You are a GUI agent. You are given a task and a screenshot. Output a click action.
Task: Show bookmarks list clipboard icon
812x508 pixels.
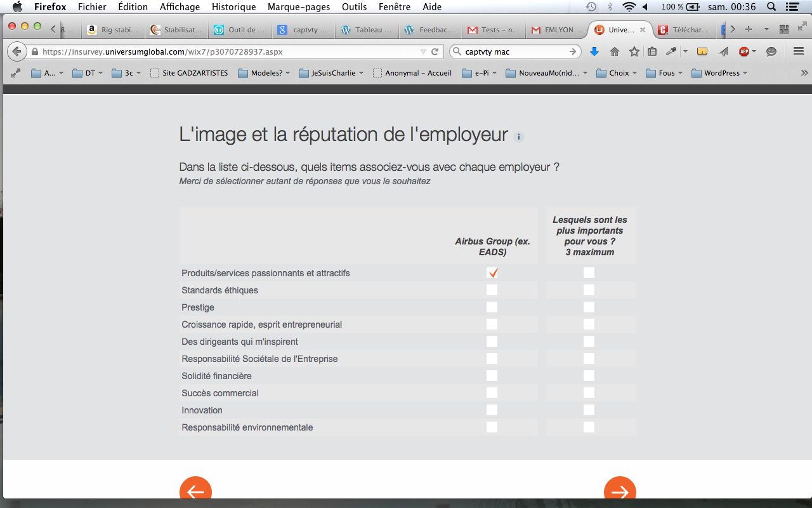click(652, 51)
